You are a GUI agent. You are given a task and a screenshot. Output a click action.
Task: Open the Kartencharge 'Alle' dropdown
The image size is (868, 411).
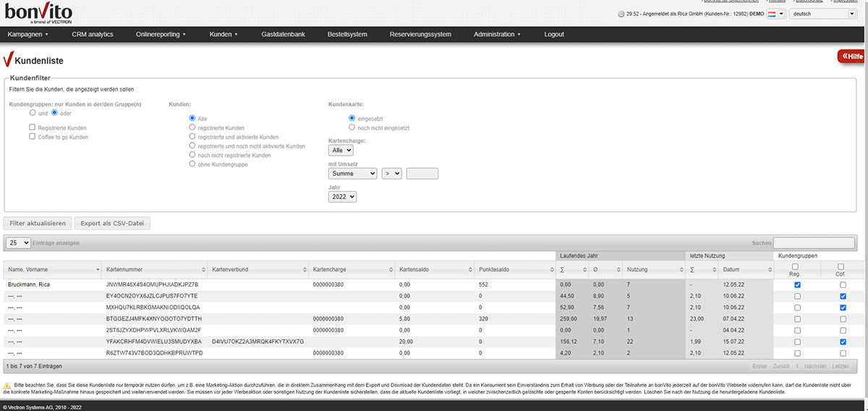coord(341,151)
